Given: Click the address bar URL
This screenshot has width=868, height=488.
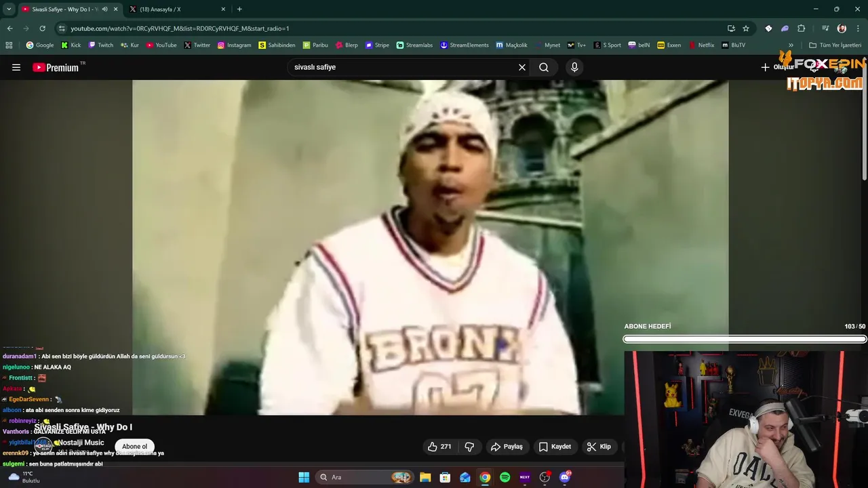Looking at the screenshot, I should [180, 28].
